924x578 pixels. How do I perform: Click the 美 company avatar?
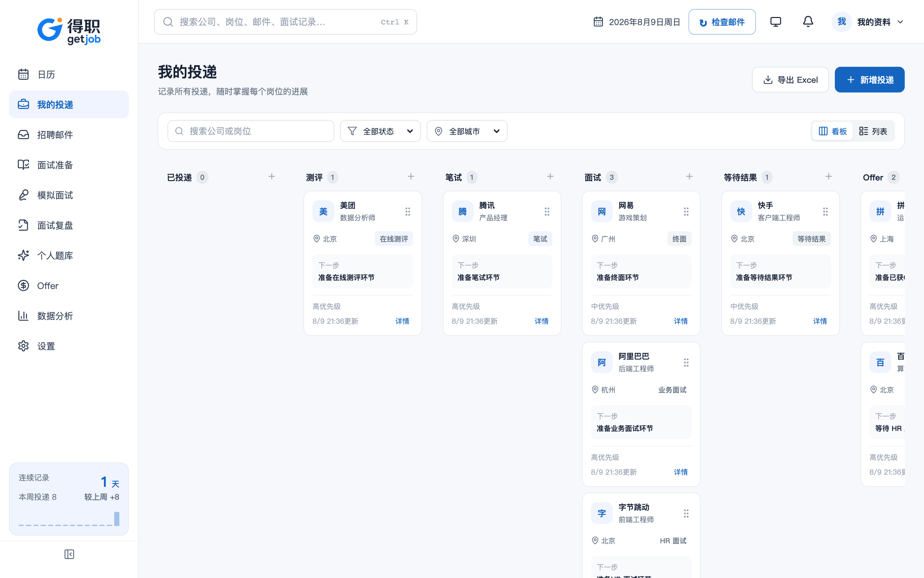tap(323, 211)
